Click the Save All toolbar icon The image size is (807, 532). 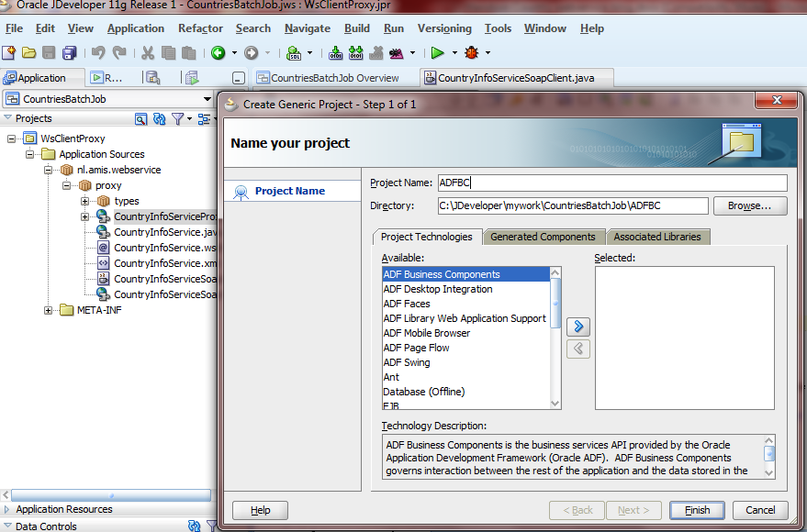point(69,53)
